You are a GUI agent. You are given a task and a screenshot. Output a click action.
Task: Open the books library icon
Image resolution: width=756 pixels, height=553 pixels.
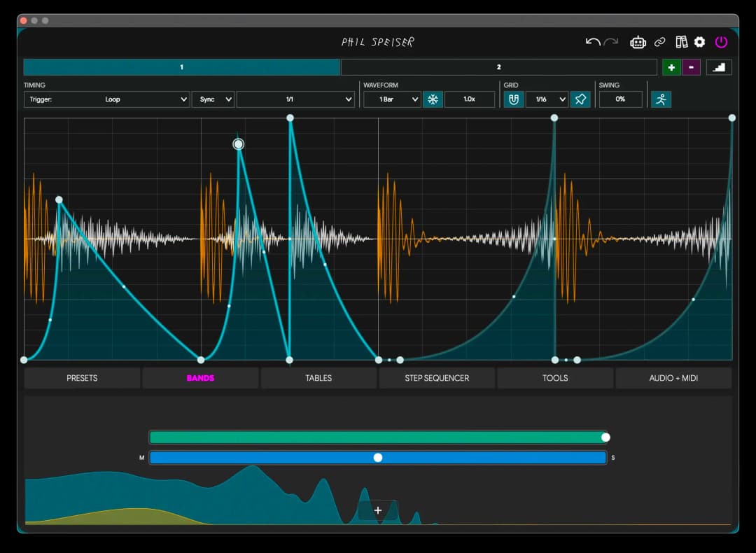click(x=682, y=42)
